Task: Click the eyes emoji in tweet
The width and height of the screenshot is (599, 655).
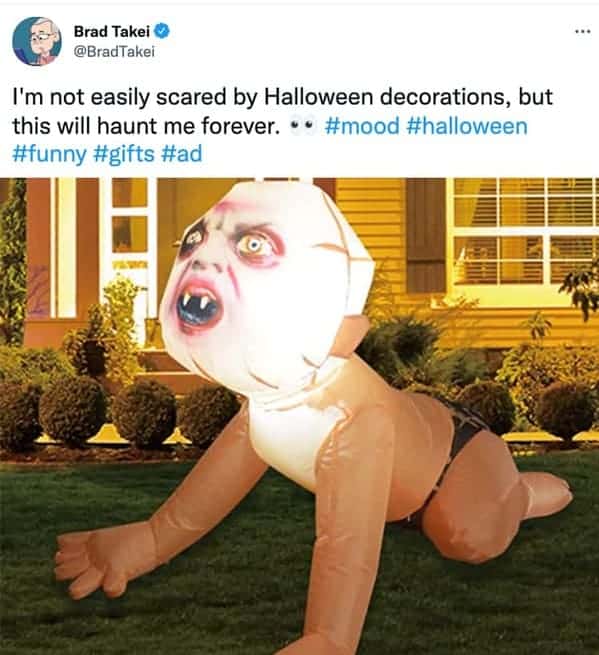Action: tap(301, 125)
